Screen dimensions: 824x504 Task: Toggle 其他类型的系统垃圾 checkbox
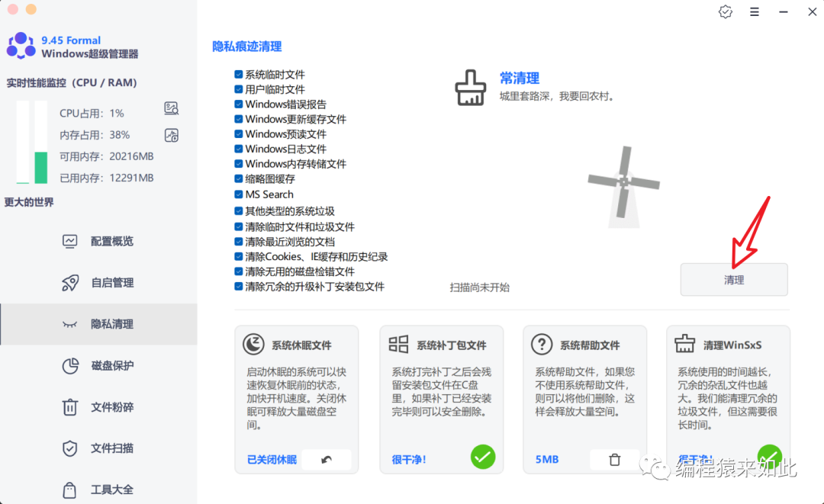coord(239,211)
